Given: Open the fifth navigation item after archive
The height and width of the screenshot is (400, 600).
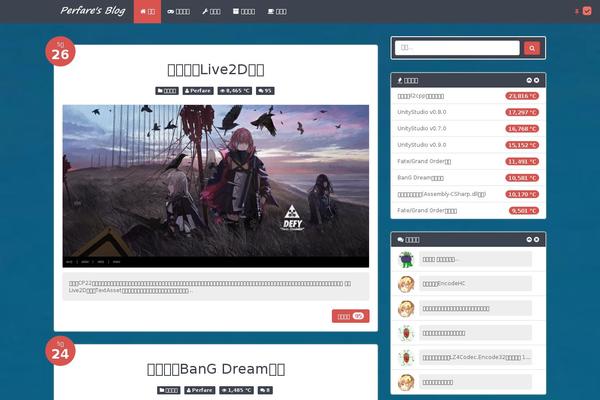Looking at the screenshot, I should (x=277, y=11).
